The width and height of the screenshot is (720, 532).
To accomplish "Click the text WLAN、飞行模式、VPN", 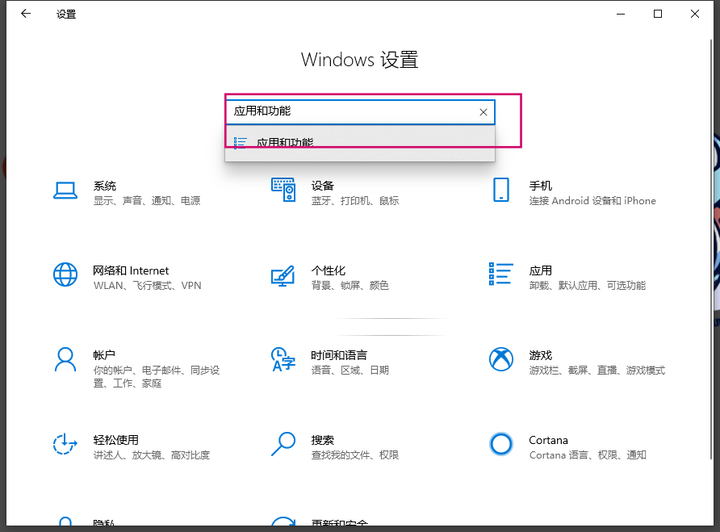I will pos(147,286).
